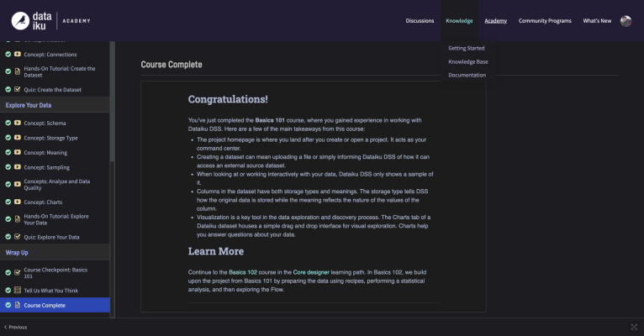Viewport: 644px width, 336px height.
Task: Open Quiz: Create the Dataset
Action: click(x=55, y=89)
